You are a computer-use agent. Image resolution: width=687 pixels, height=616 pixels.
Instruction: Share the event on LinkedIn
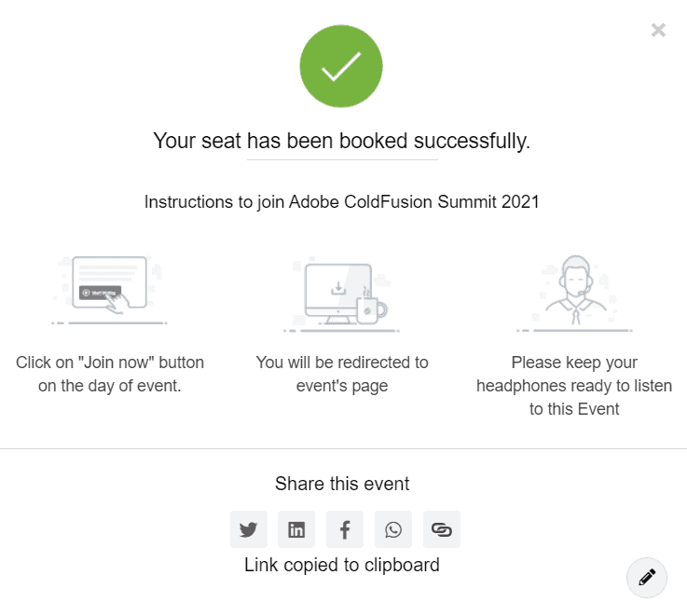pyautogui.click(x=296, y=529)
